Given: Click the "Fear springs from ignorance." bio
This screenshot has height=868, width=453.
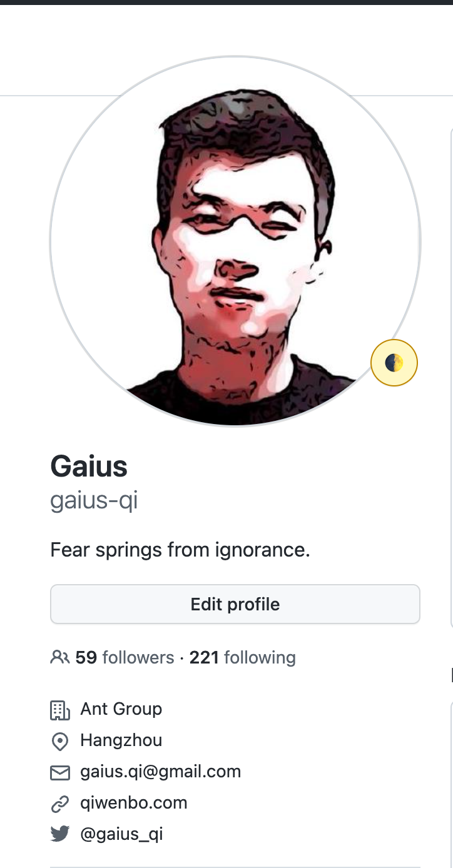Looking at the screenshot, I should point(180,550).
